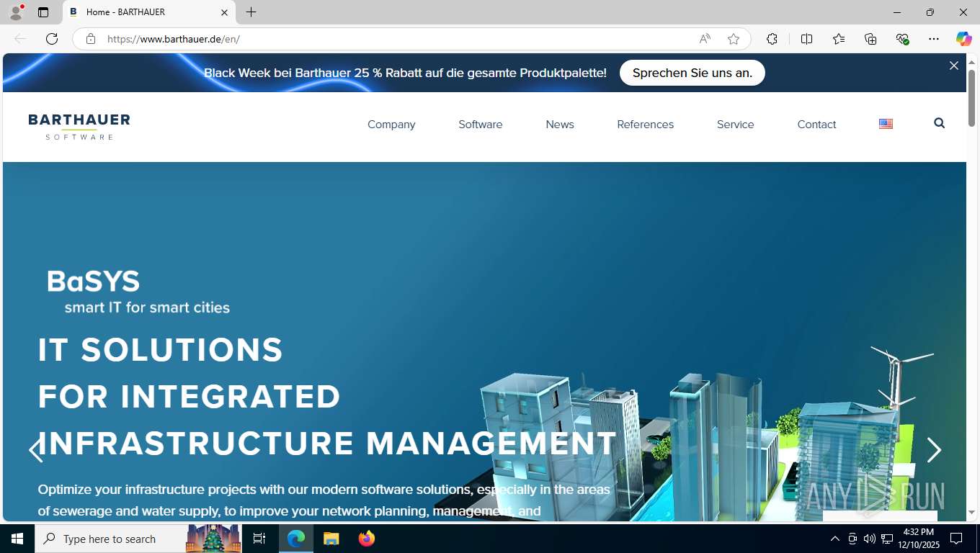Open the tab actions menu icon
Image resolution: width=980 pixels, height=553 pixels.
point(43,12)
